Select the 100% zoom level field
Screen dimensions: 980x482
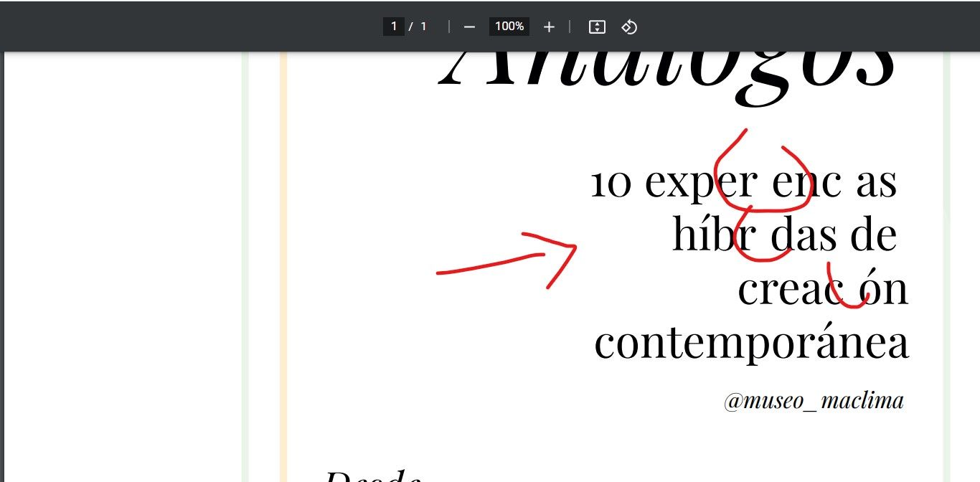[x=509, y=27]
